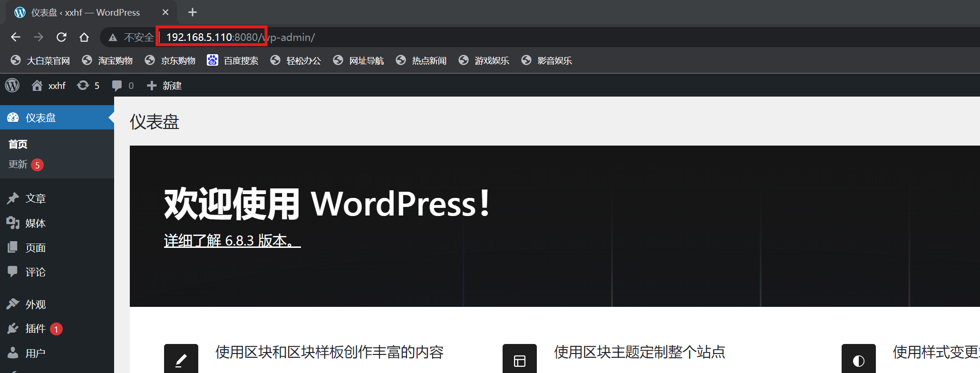Image resolution: width=980 pixels, height=373 pixels.
Task: Open the 热点新闻 bookmark
Action: point(421,60)
